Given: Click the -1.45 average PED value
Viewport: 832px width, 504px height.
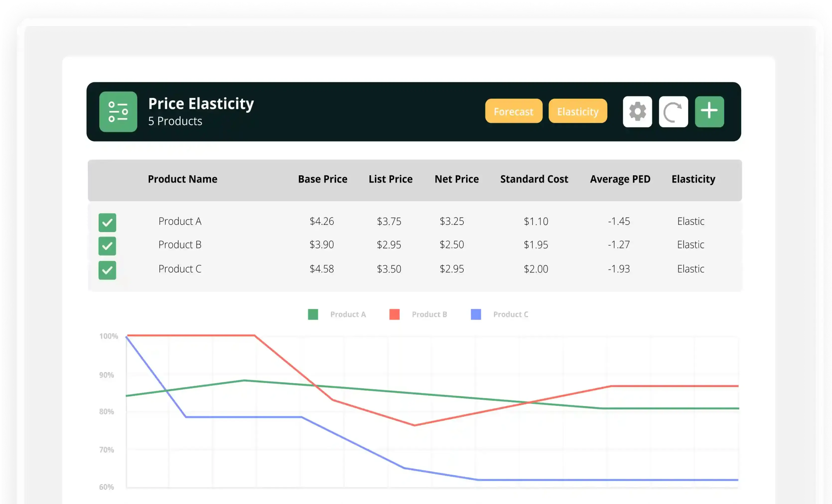Looking at the screenshot, I should coord(619,221).
